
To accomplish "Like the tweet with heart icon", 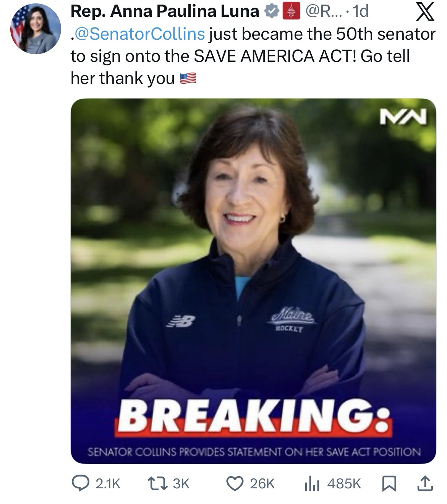I will [235, 484].
